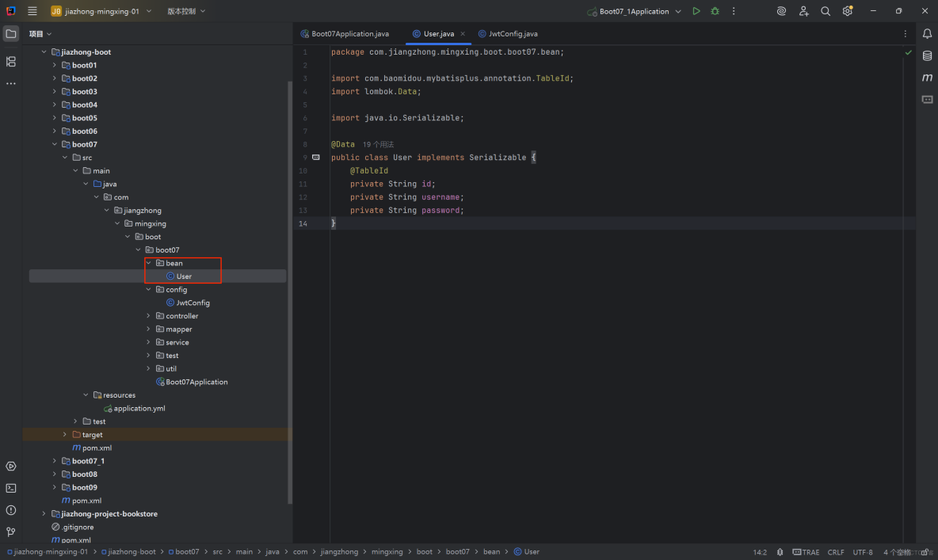The image size is (938, 560).
Task: Expand the boot08 folder
Action: [55, 474]
